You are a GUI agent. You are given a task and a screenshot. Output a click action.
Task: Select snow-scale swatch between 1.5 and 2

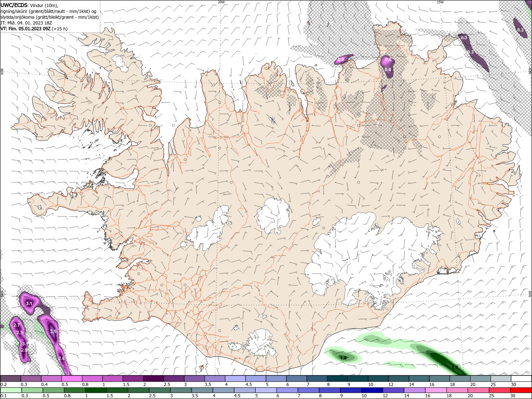click(133, 379)
